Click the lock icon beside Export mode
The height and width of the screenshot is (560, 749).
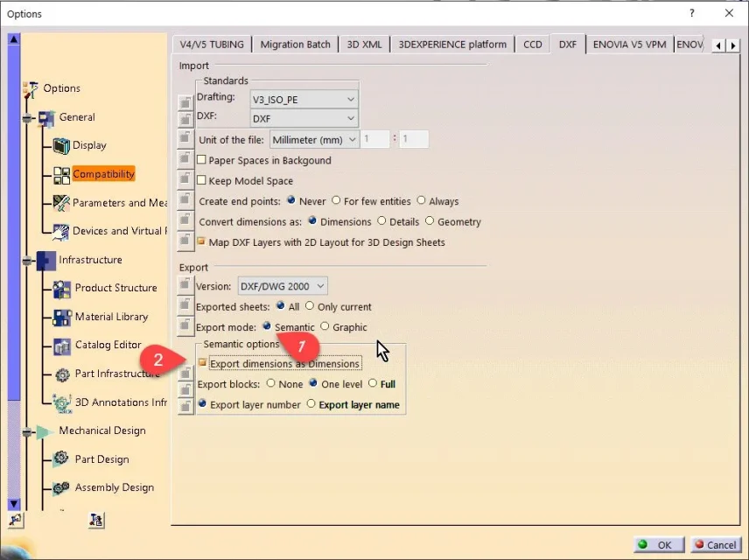(x=185, y=326)
